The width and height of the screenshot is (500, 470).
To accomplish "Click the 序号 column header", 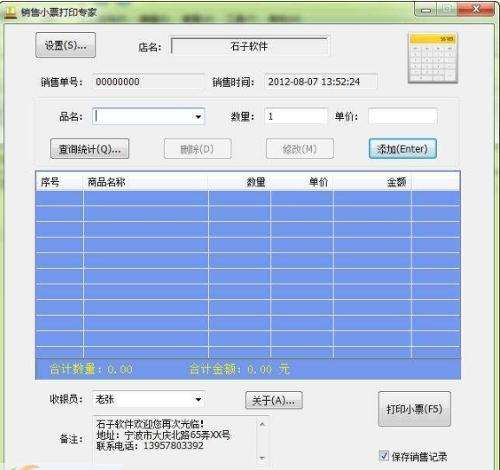I will tap(59, 182).
